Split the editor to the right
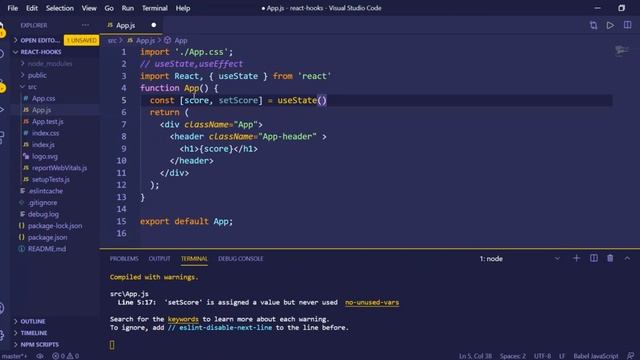The width and height of the screenshot is (640, 360). [x=627, y=25]
